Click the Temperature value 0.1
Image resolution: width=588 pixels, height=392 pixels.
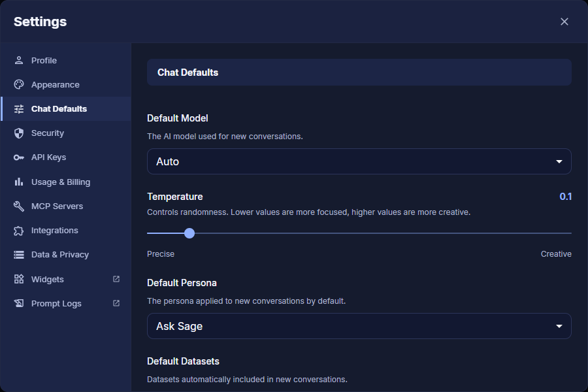pyautogui.click(x=566, y=197)
